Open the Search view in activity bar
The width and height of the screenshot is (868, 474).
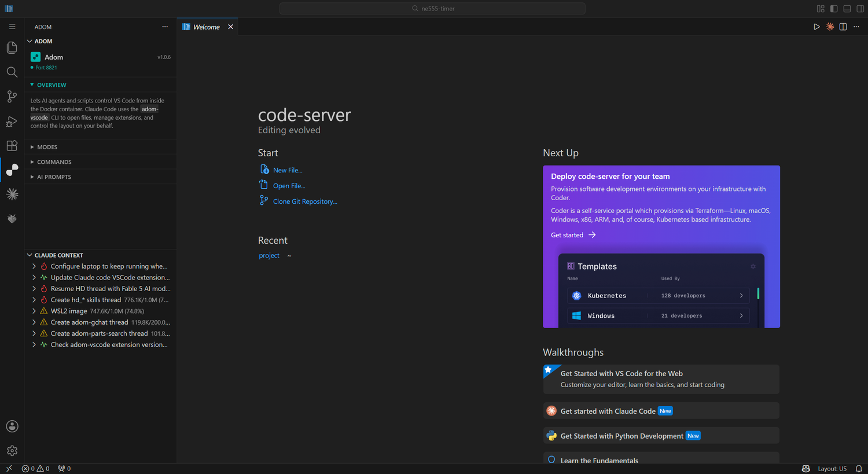(12, 72)
